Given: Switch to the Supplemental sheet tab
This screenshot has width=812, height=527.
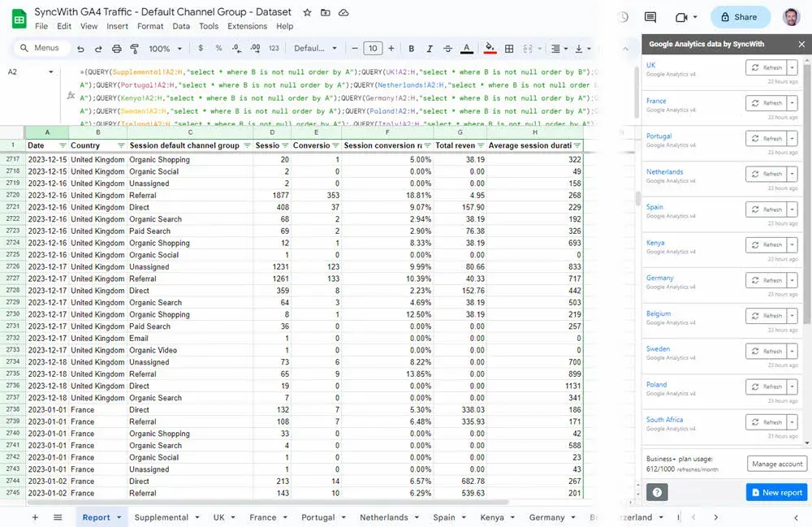Looking at the screenshot, I should (161, 517).
